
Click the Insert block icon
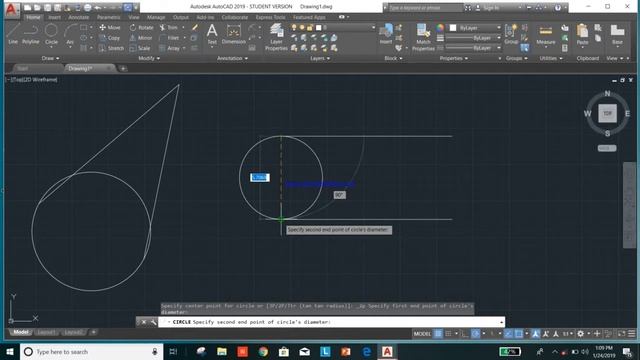point(386,34)
